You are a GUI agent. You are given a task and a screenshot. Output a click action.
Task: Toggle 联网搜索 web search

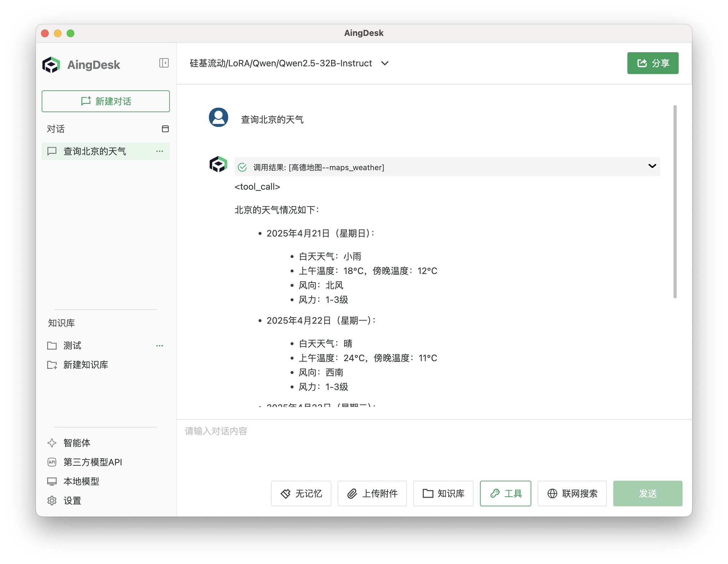(x=572, y=493)
